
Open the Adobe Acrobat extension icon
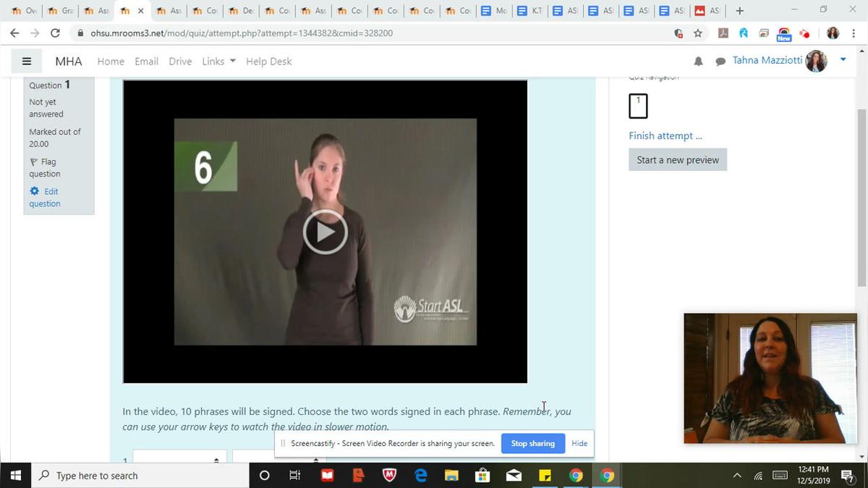pyautogui.click(x=723, y=33)
